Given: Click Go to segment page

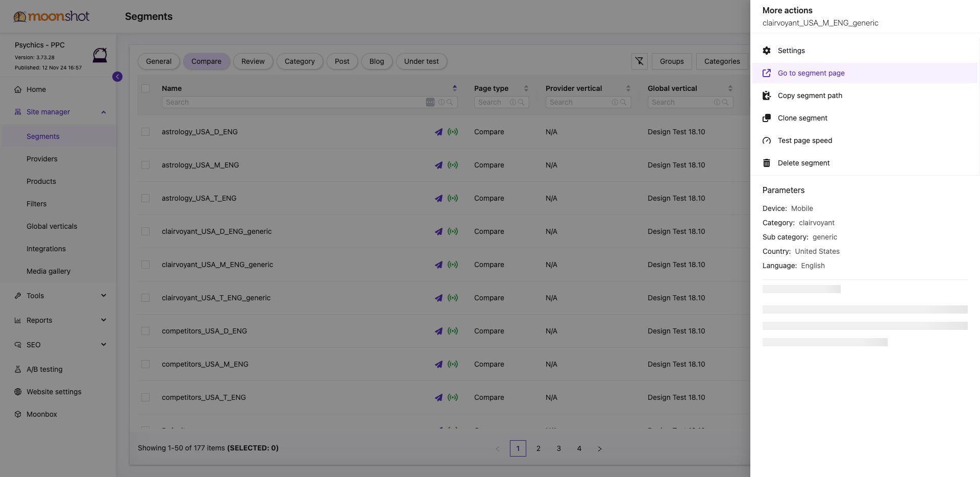Looking at the screenshot, I should pos(865,73).
